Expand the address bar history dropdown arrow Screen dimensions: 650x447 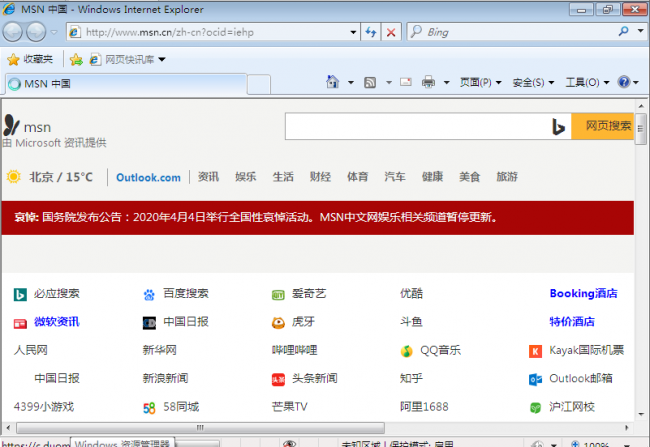(353, 32)
